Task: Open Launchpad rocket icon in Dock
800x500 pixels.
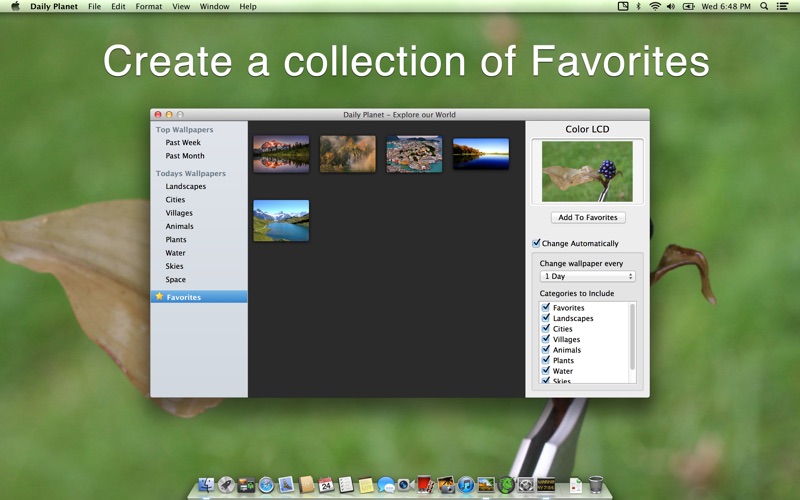Action: click(226, 484)
